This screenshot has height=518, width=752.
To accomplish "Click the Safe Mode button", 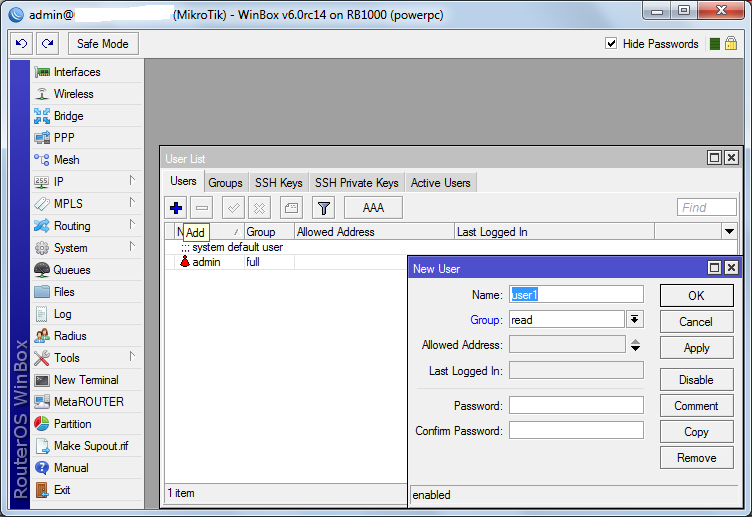I will (x=103, y=44).
